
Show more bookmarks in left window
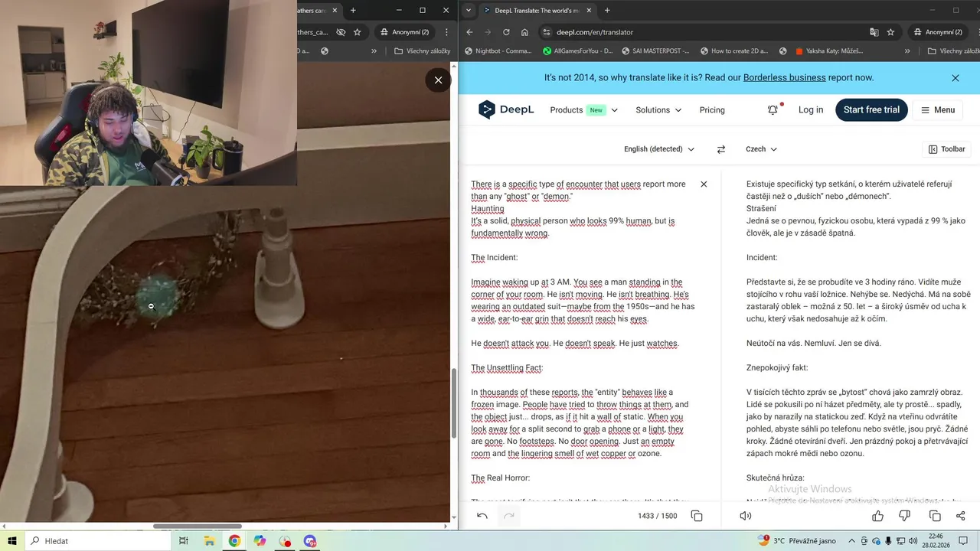coord(374,51)
